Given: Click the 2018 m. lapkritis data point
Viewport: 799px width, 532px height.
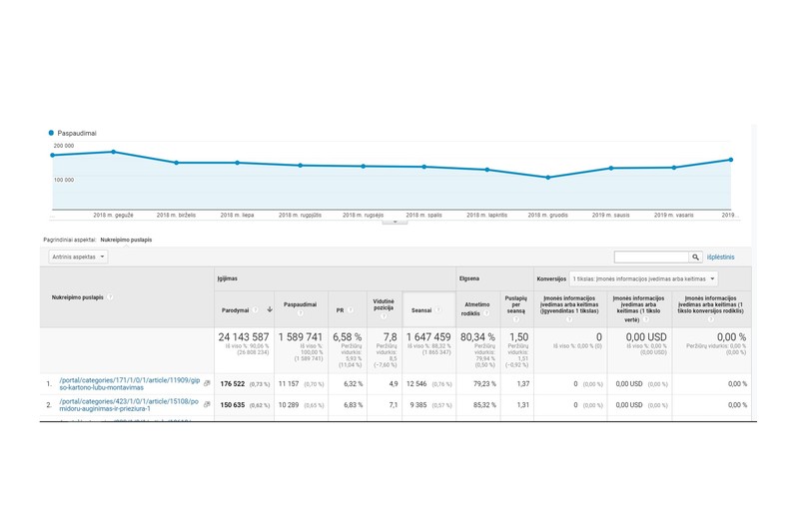Looking at the screenshot, I should coord(487,170).
